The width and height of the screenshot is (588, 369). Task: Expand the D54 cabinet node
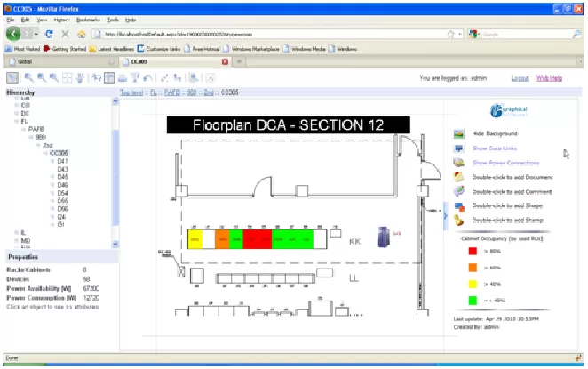point(52,193)
